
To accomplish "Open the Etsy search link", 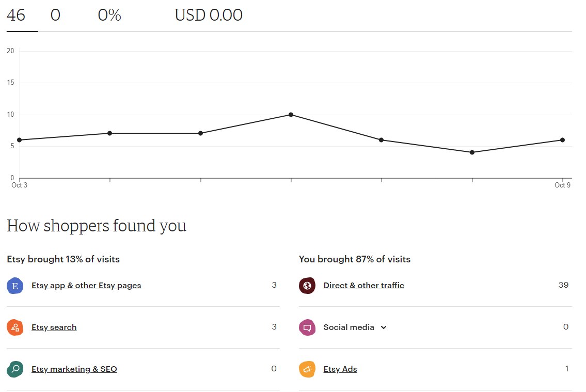I will click(54, 327).
